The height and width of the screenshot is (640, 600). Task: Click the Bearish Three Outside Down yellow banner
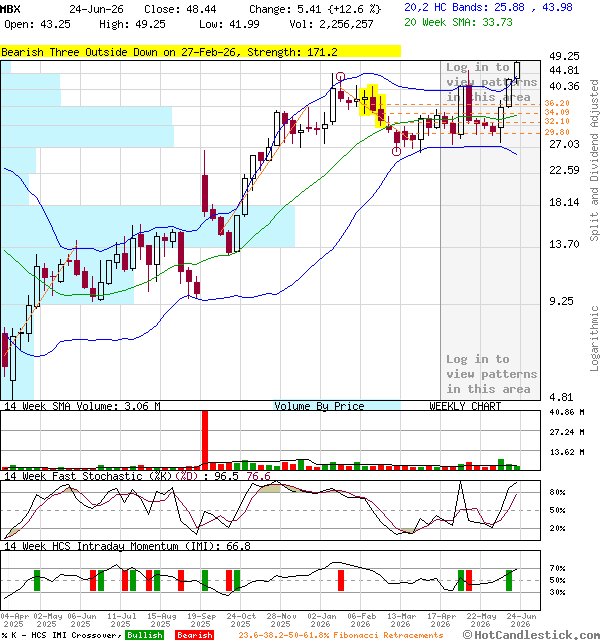(200, 52)
